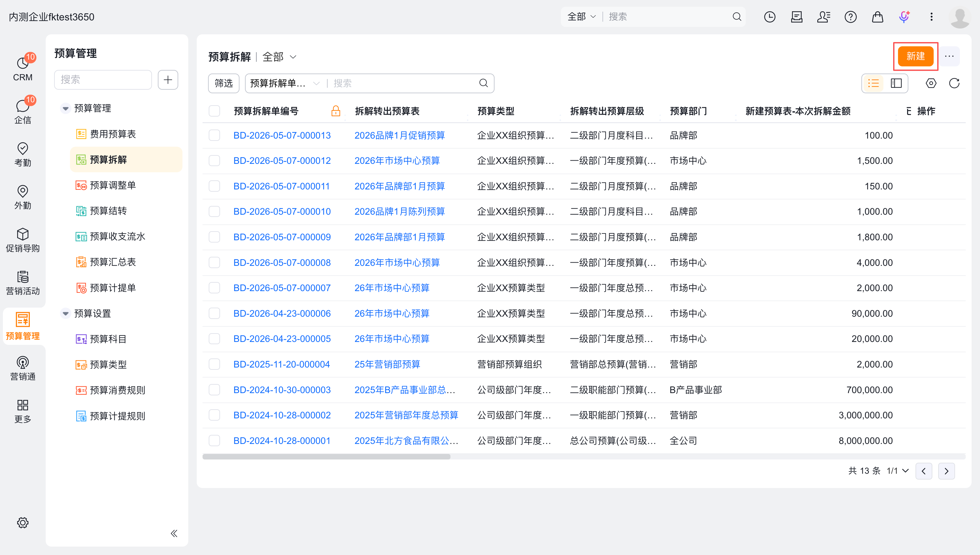Check the row BD-2026-05-07-000013
Screen dimensions: 980x555
click(x=215, y=135)
